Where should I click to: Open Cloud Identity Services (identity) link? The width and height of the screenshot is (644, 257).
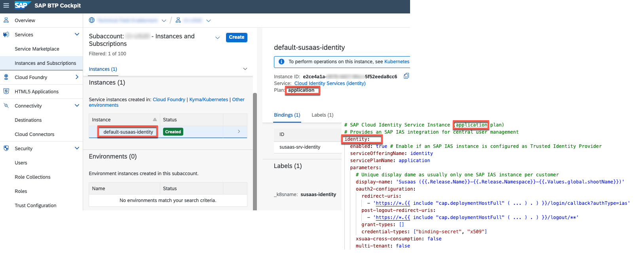point(330,83)
